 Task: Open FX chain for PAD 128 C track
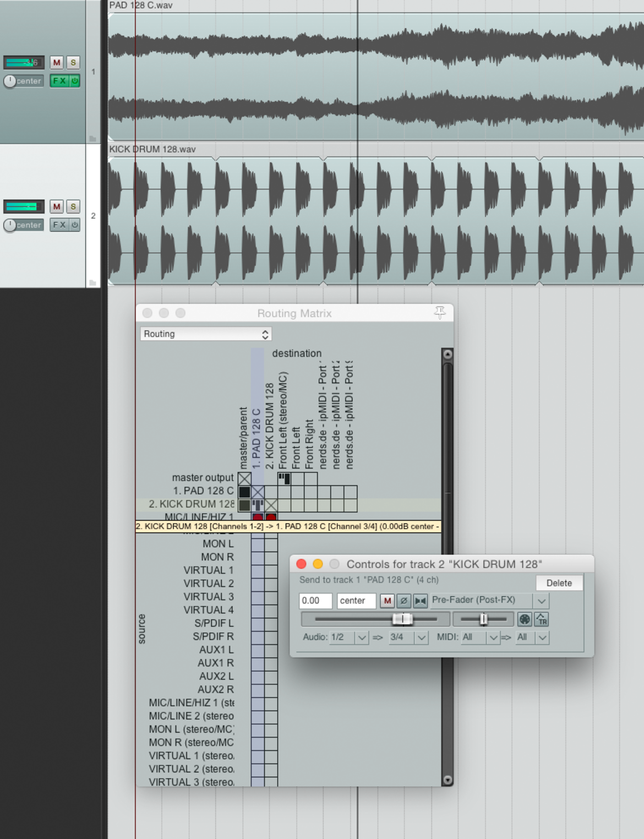(x=59, y=81)
